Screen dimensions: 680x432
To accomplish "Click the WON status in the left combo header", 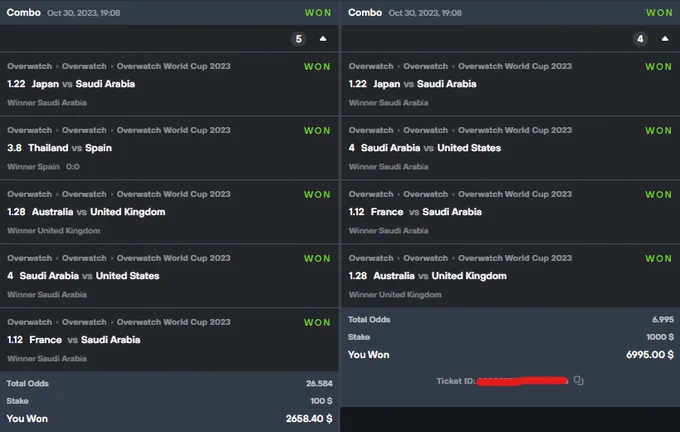I will 318,13.
